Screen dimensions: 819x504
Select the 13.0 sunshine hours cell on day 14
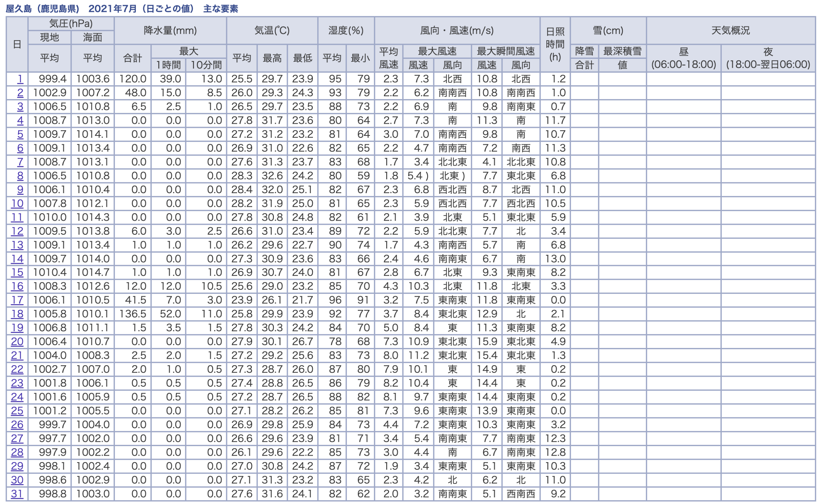pyautogui.click(x=555, y=259)
